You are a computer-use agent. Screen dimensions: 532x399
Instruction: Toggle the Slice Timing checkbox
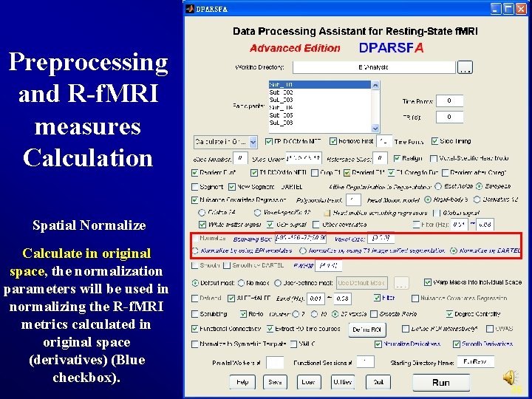tap(434, 141)
